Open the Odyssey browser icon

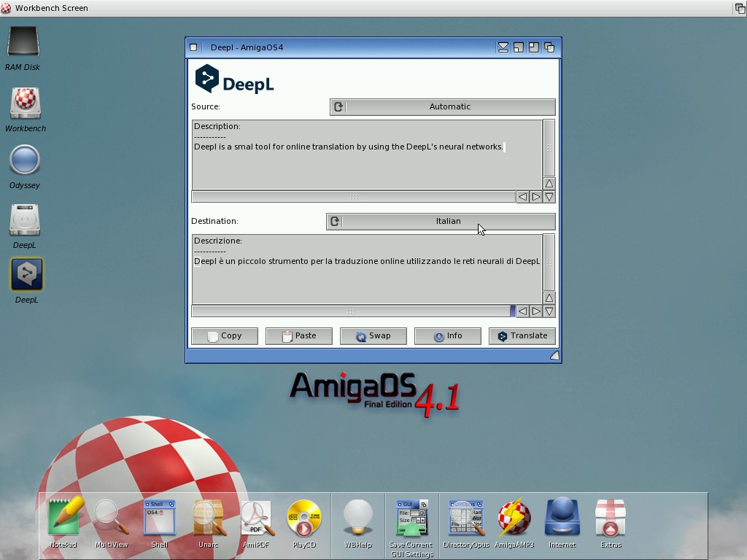point(25,160)
